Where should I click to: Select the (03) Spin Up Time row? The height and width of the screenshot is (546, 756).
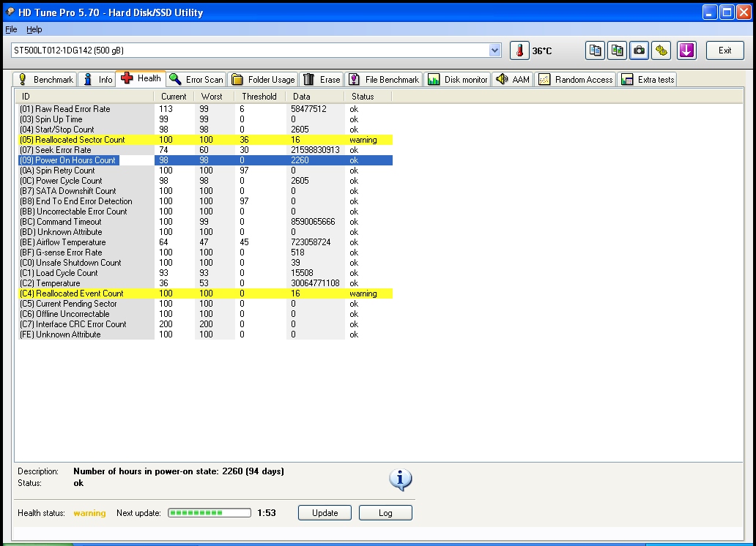coord(205,119)
